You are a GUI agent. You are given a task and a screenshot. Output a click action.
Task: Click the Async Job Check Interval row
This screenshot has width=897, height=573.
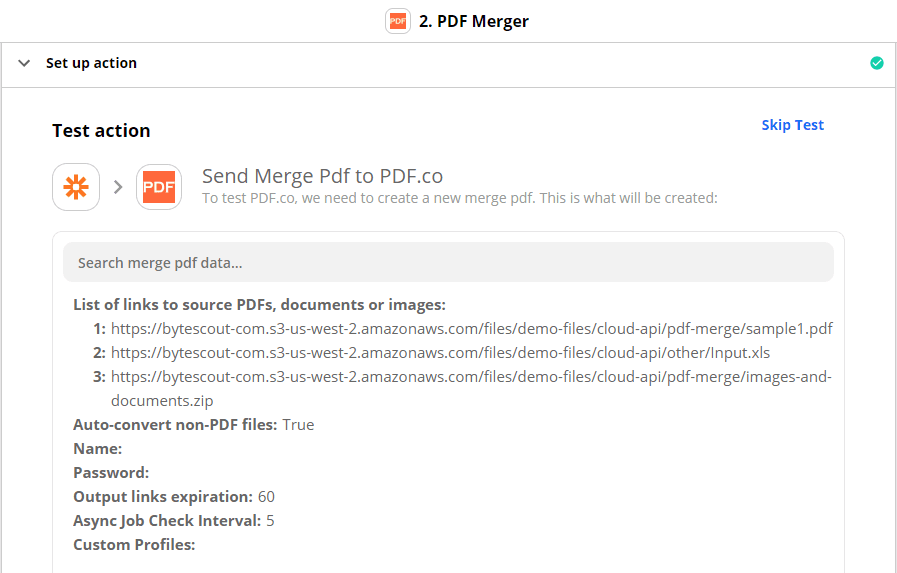(173, 520)
